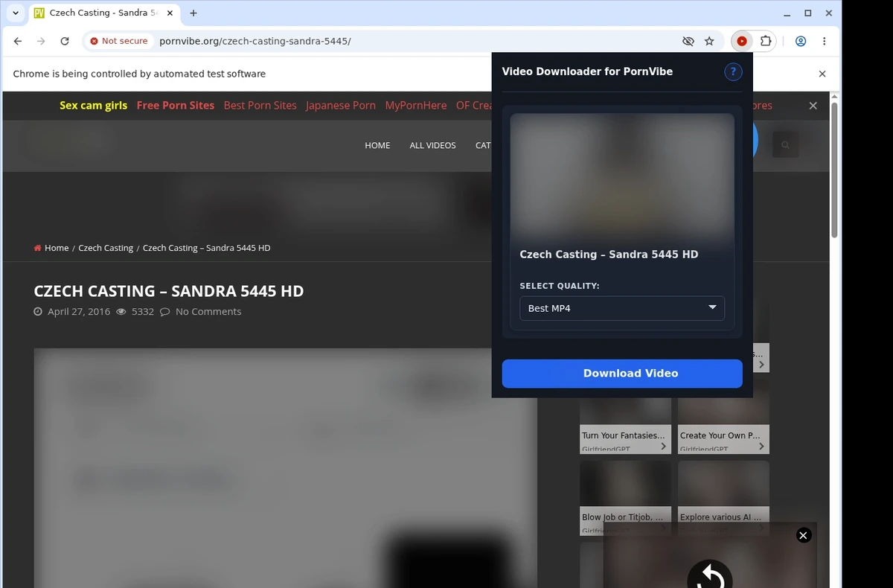Screen dimensions: 893x588
Task: Go back to the previous page
Action: (18, 41)
